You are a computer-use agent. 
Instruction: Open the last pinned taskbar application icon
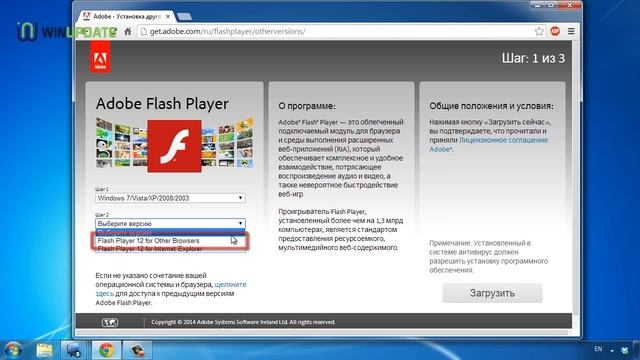pos(138,350)
